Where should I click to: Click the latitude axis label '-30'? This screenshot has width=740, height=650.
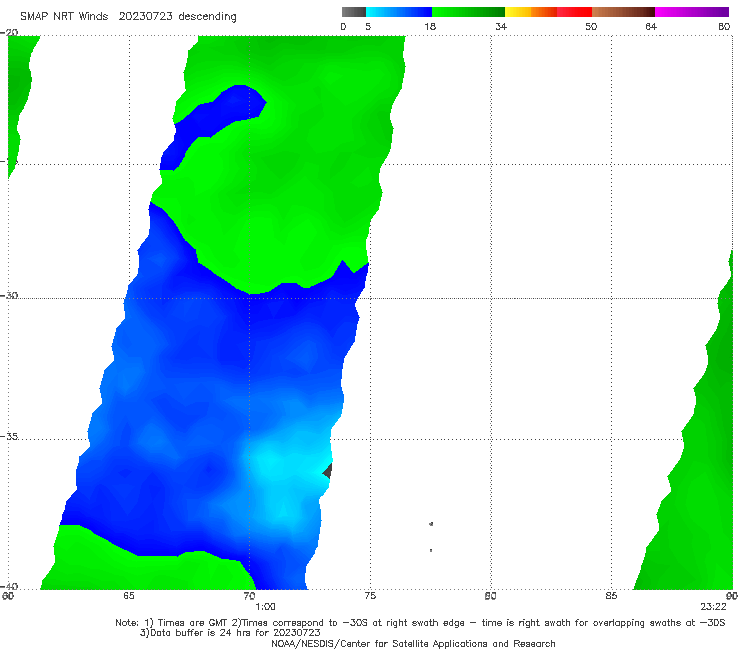click(9, 295)
